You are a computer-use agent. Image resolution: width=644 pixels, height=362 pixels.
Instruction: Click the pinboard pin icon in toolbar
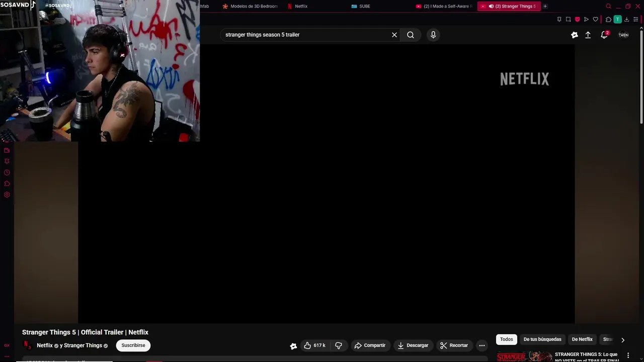tap(559, 19)
